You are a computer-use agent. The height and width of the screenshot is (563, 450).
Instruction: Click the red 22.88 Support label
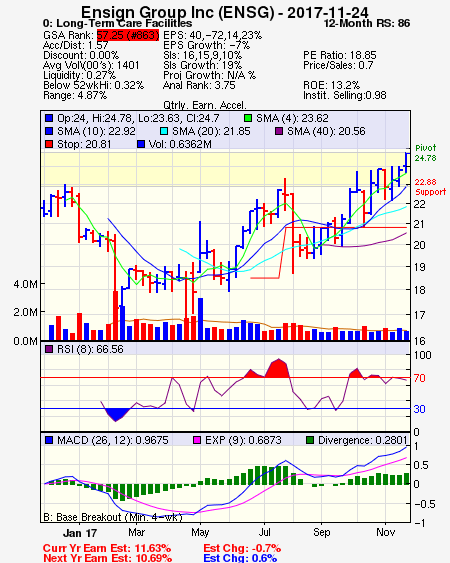pyautogui.click(x=430, y=187)
